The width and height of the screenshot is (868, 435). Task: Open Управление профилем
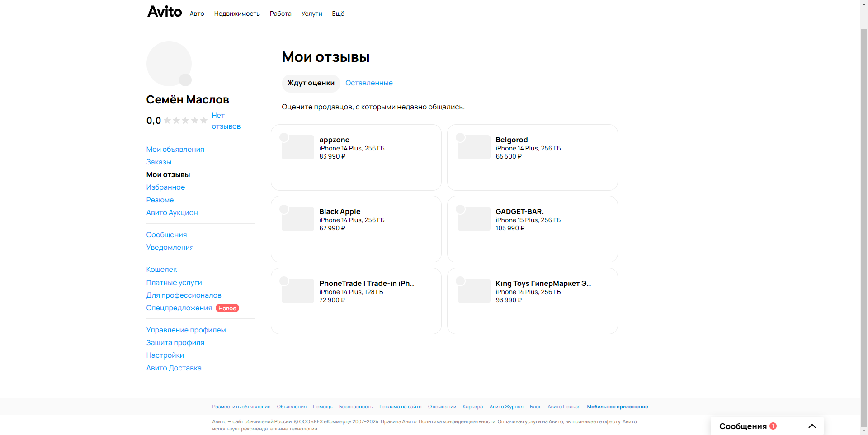point(186,330)
